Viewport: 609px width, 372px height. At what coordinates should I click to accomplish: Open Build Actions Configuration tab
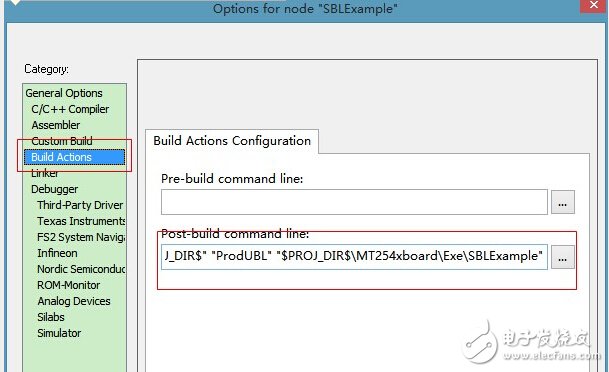[232, 141]
